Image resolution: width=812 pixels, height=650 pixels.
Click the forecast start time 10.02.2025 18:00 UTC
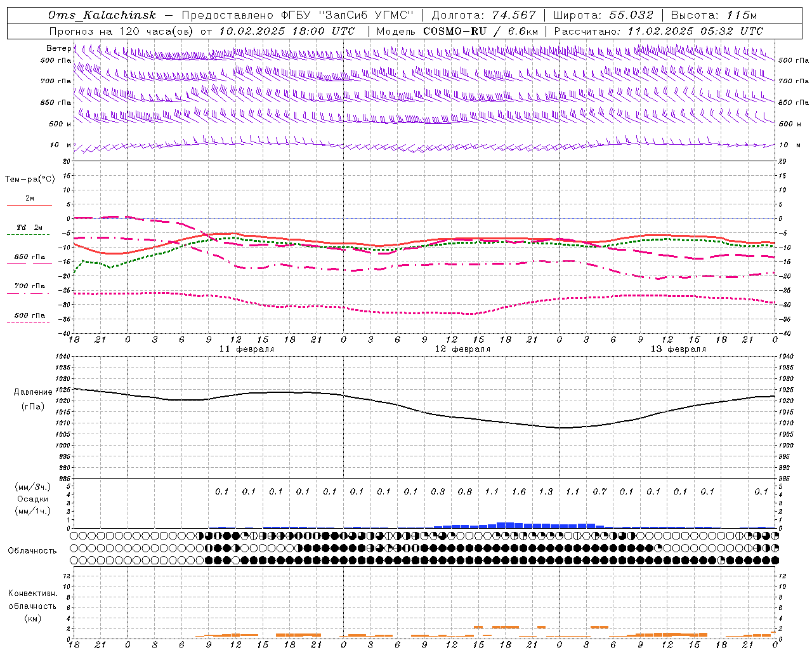click(x=287, y=31)
